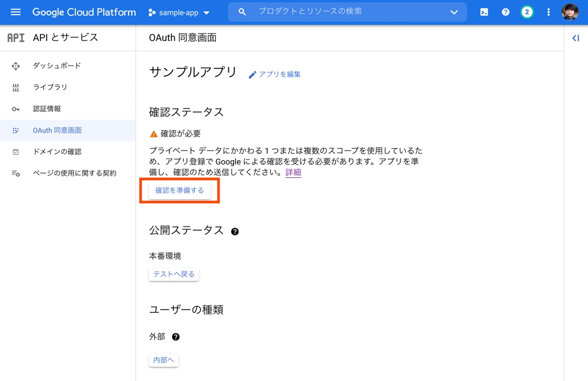The image size is (588, 381).
Task: Open ドメインの確認 page
Action: click(57, 152)
